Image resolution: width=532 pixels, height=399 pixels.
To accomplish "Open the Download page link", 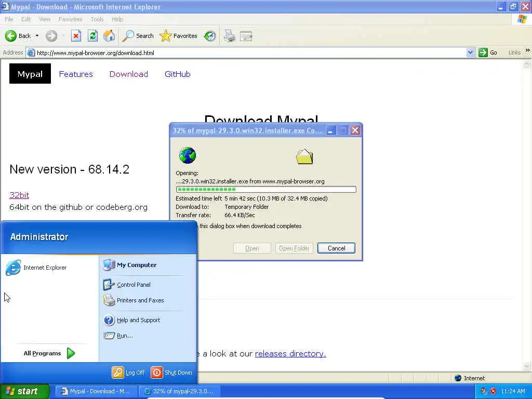I will 129,74.
